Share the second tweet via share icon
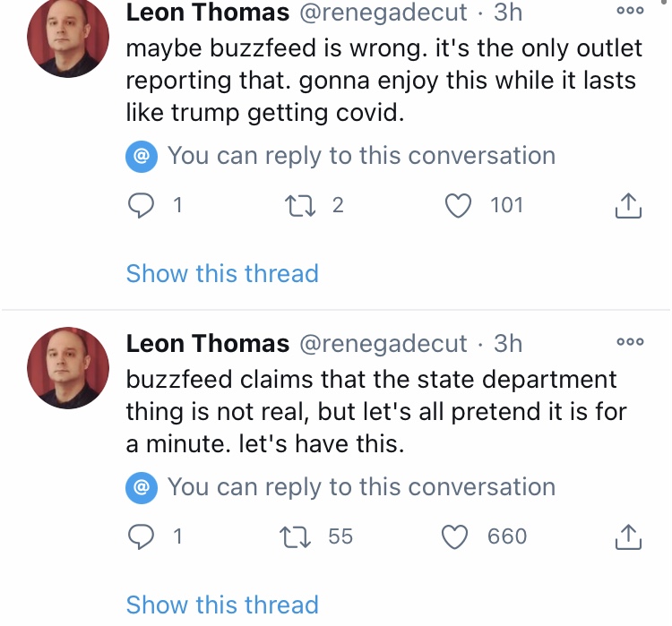Image resolution: width=672 pixels, height=626 pixels. click(628, 536)
